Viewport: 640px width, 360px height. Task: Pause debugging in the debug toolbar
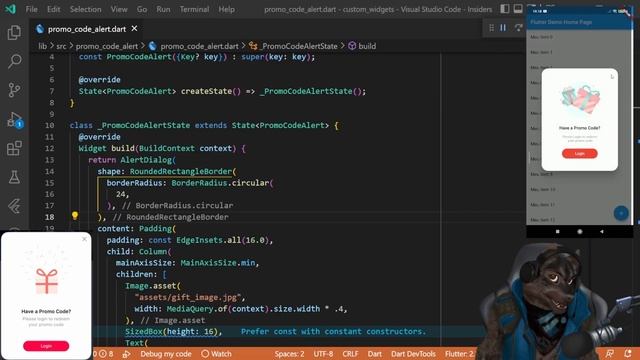(x=503, y=27)
